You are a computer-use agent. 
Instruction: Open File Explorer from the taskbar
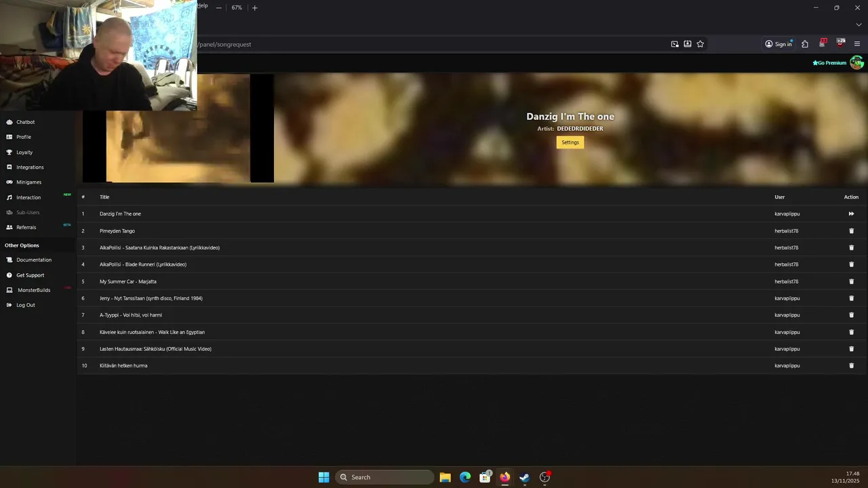pyautogui.click(x=445, y=477)
